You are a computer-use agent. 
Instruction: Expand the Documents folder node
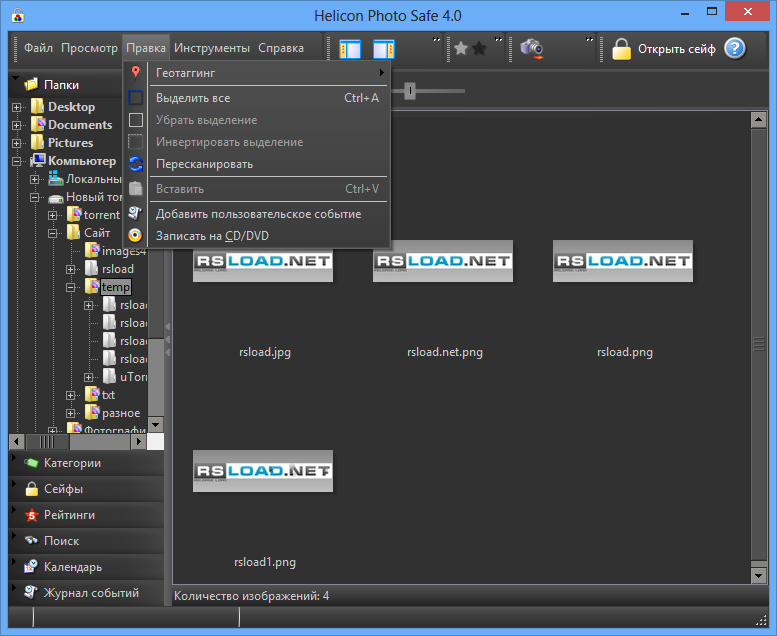click(16, 125)
